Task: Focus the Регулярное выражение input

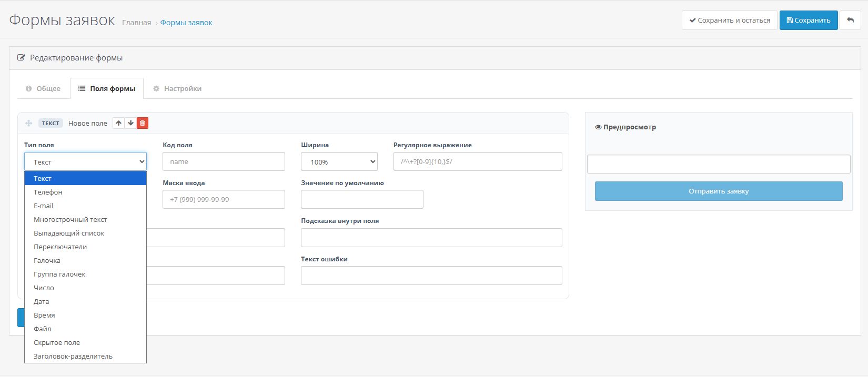Action: pyautogui.click(x=478, y=161)
